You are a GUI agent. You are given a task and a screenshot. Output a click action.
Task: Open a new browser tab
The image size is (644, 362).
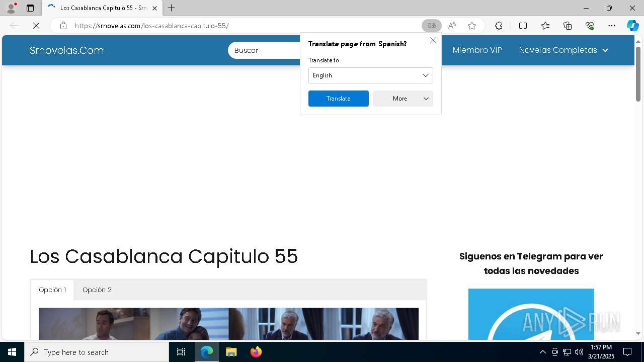point(172,8)
